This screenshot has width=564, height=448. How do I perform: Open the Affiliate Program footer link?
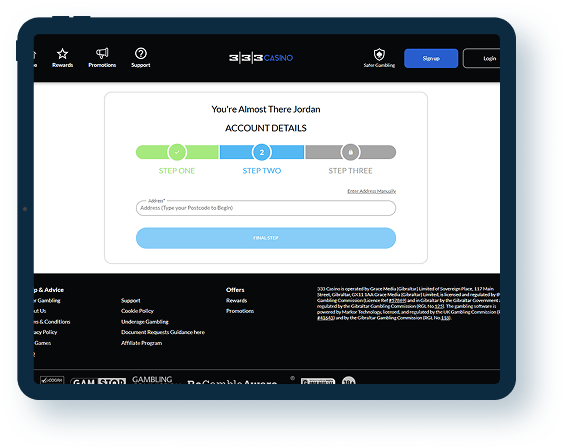point(141,343)
